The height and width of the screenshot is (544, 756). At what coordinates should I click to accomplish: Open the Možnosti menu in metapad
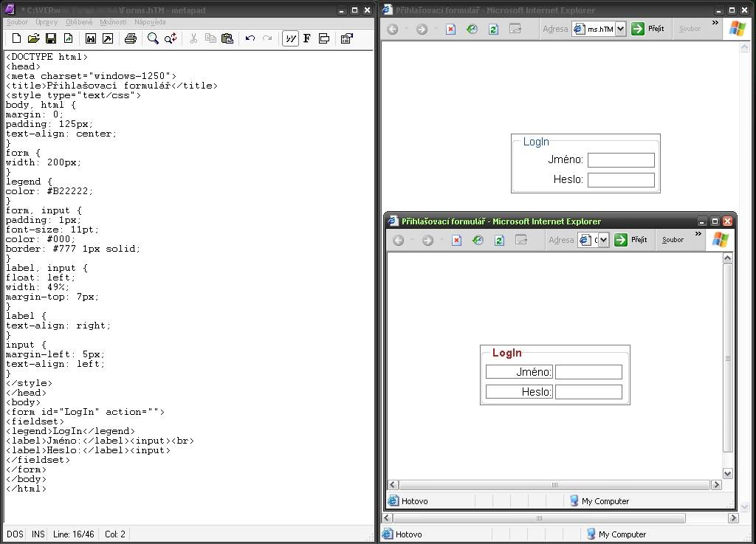(x=113, y=22)
